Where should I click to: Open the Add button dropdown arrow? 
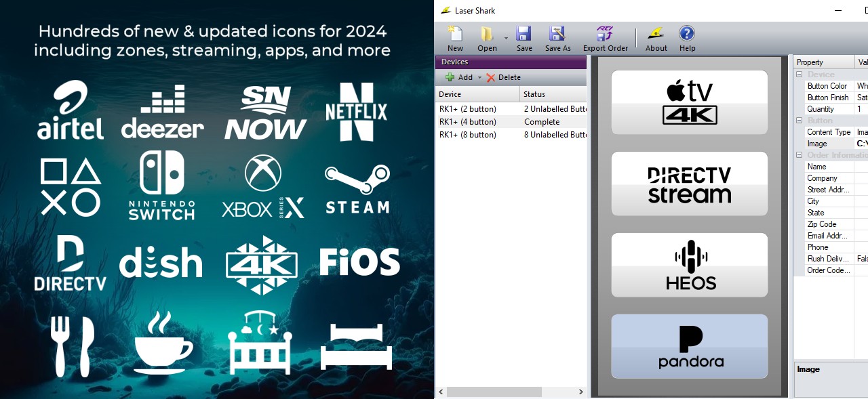(479, 78)
